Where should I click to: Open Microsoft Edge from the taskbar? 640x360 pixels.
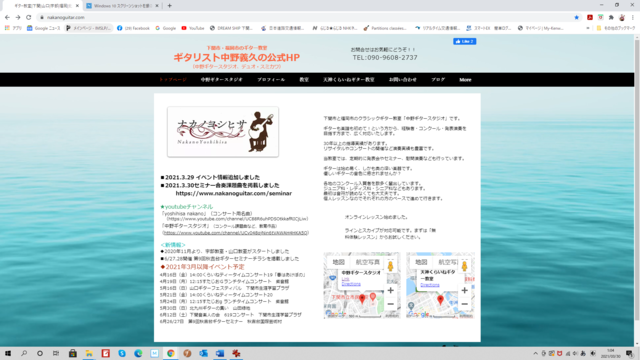click(x=138, y=353)
